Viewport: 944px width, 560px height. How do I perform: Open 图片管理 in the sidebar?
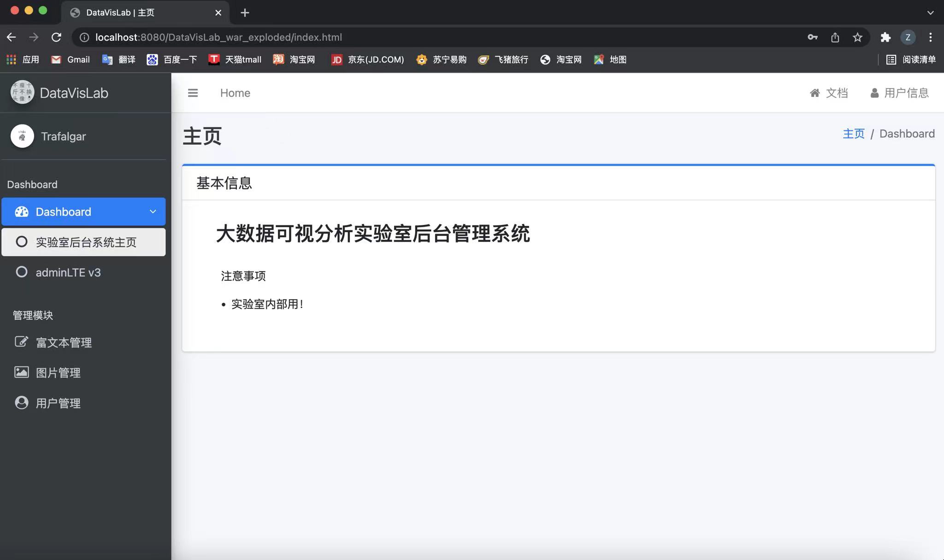coord(59,372)
